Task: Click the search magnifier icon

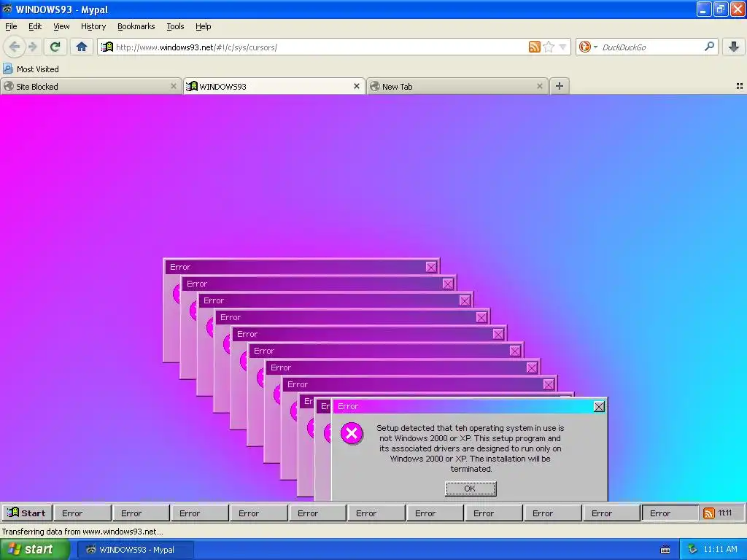Action: (709, 47)
